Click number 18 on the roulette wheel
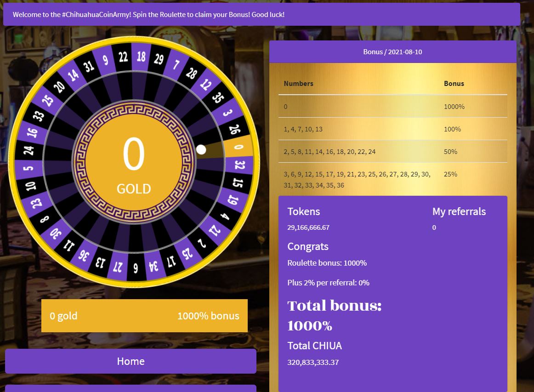Image resolution: width=534 pixels, height=392 pixels. [x=142, y=57]
